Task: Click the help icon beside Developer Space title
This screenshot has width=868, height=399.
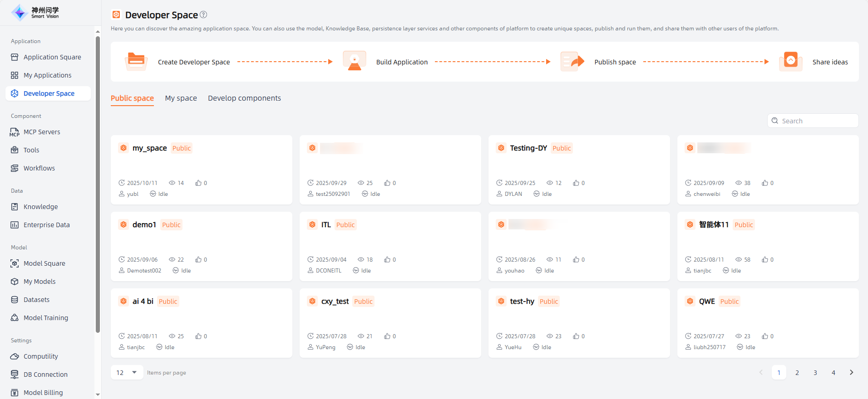Action: [203, 15]
